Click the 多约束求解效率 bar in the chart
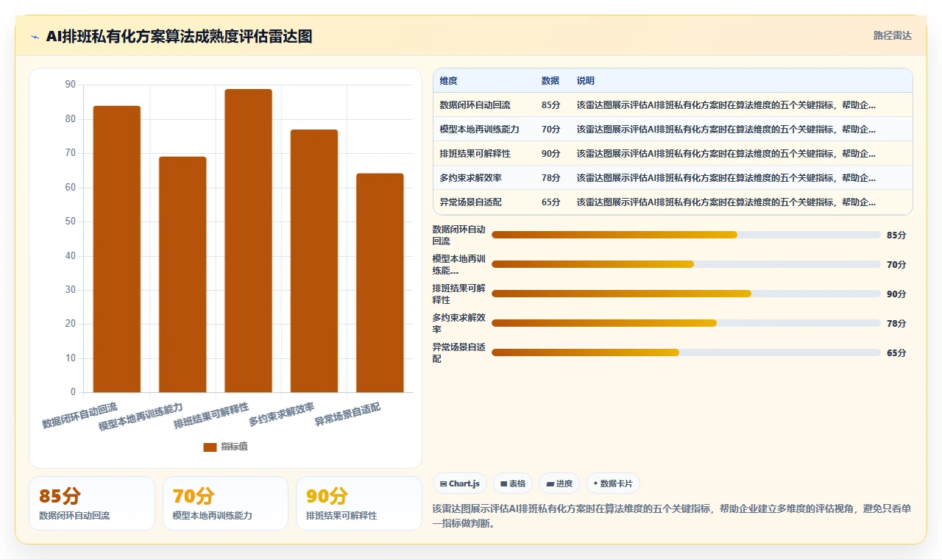942x560 pixels. tap(314, 261)
